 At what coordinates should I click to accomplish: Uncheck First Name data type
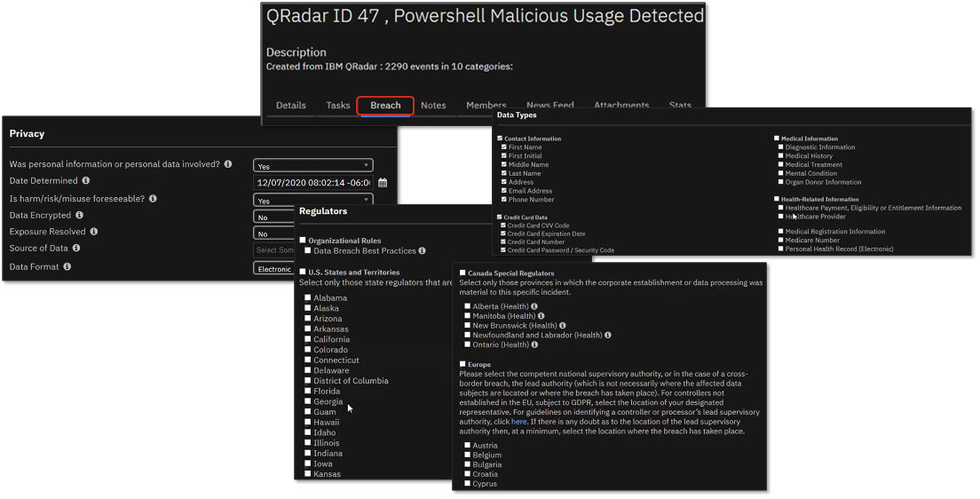[x=503, y=147]
